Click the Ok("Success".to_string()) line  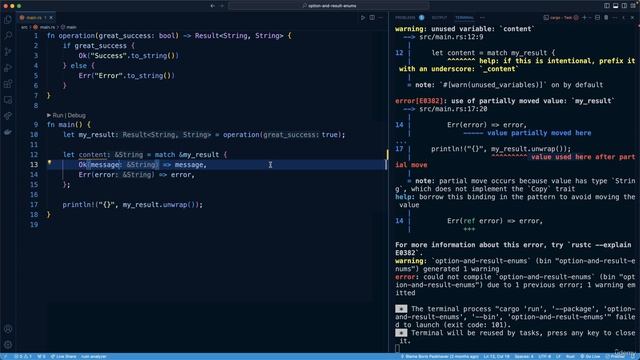(x=129, y=56)
